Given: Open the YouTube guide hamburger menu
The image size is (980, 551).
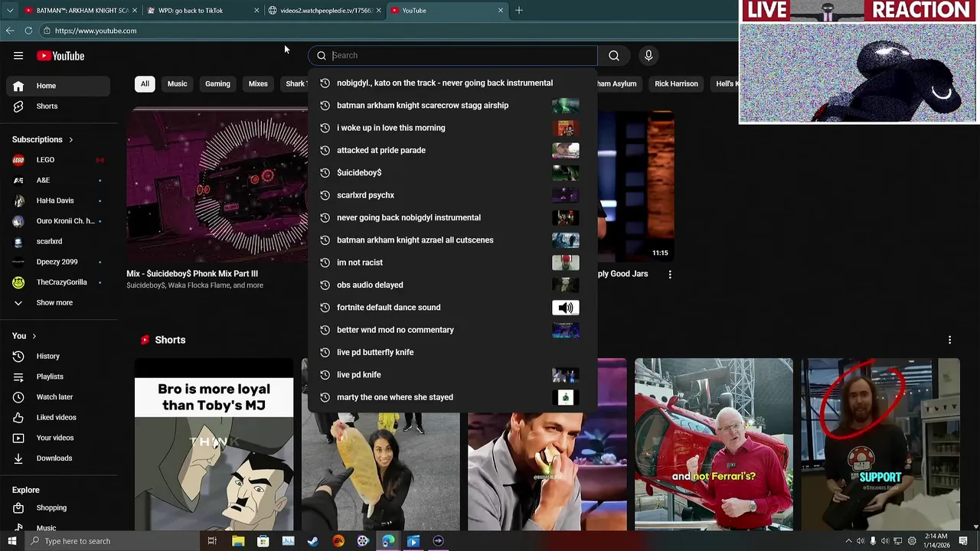Looking at the screenshot, I should 18,56.
